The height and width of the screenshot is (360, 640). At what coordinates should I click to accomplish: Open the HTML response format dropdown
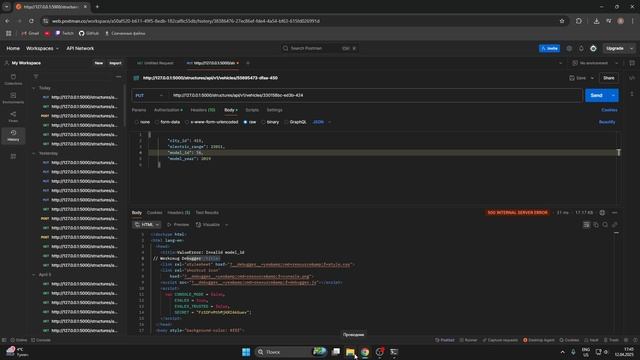tap(147, 224)
